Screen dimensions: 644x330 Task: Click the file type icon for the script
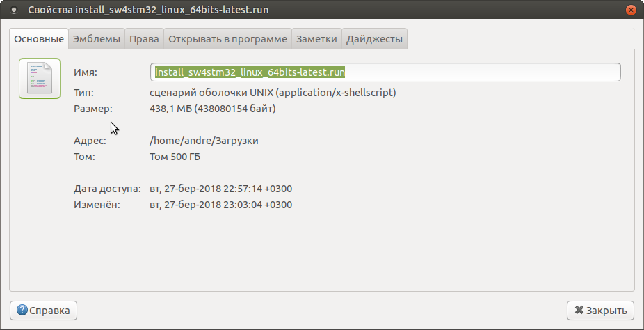pos(40,79)
